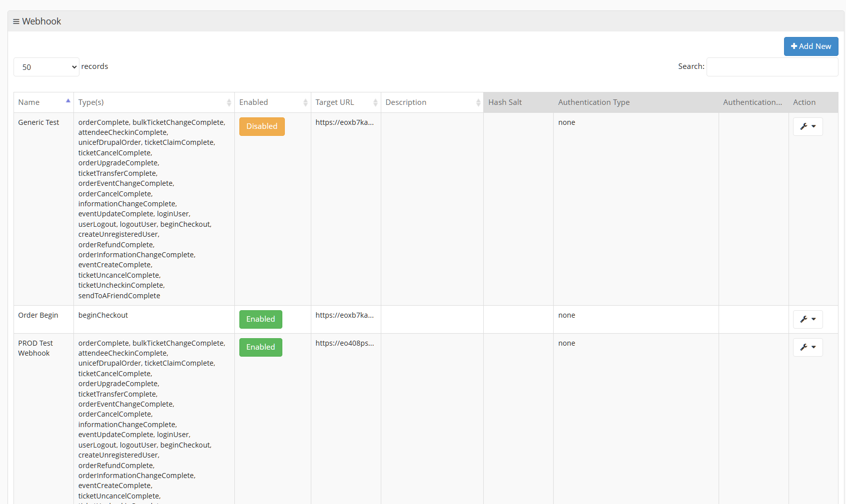Screen dimensions: 846x504
Task: Click Generic Test target URL https://eoxb7ka...
Action: click(344, 122)
